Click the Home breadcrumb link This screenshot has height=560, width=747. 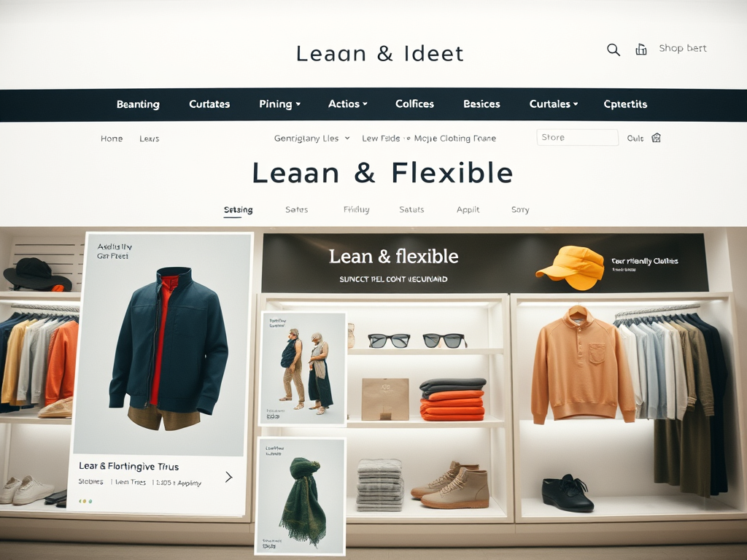(112, 139)
